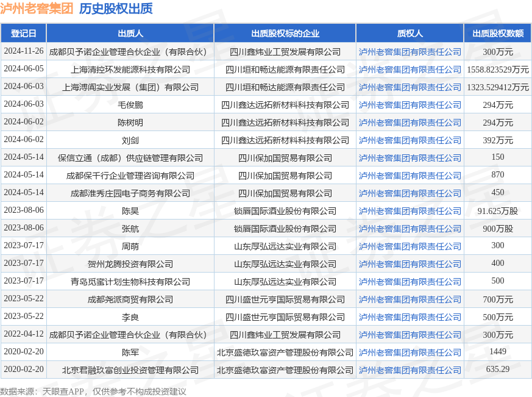Click amount 450
This screenshot has height=397, width=532.
tap(498, 192)
